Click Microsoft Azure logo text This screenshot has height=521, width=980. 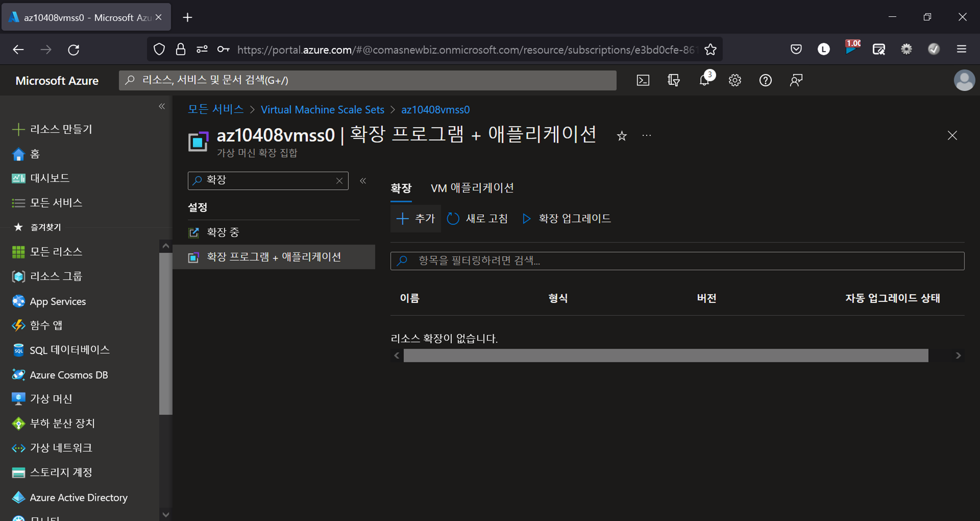coord(57,81)
